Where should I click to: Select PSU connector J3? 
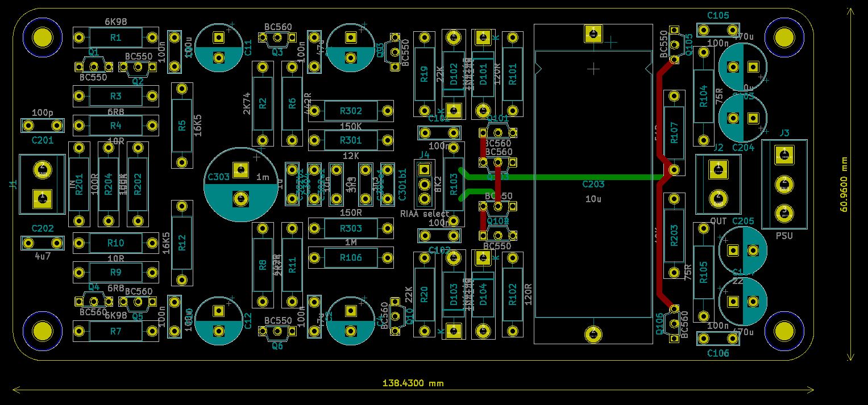pos(784,184)
